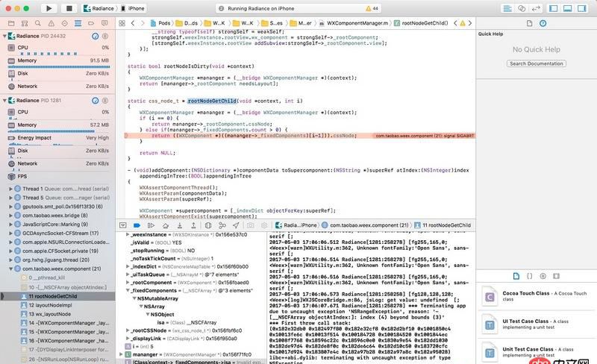This screenshot has height=364, width=597.
Task: Select the Media library tab
Action: click(x=556, y=276)
